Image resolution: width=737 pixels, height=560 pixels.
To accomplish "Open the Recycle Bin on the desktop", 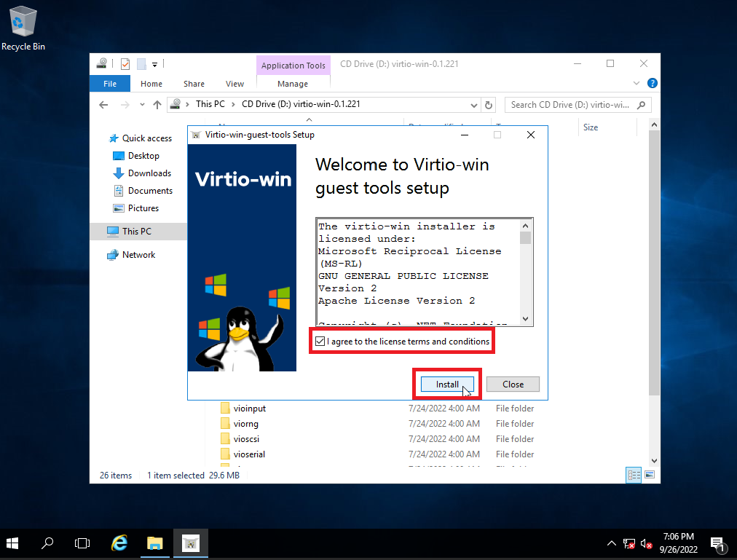I will [x=23, y=28].
